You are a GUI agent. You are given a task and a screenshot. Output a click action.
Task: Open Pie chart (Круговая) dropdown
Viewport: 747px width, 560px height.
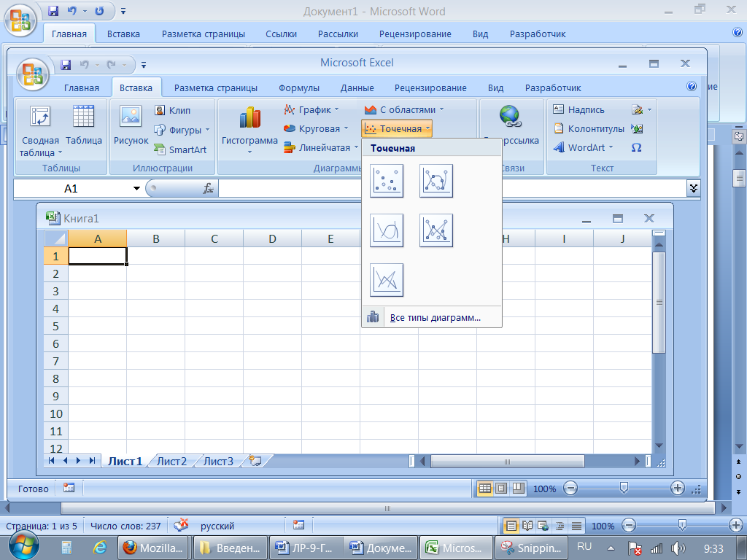(316, 128)
